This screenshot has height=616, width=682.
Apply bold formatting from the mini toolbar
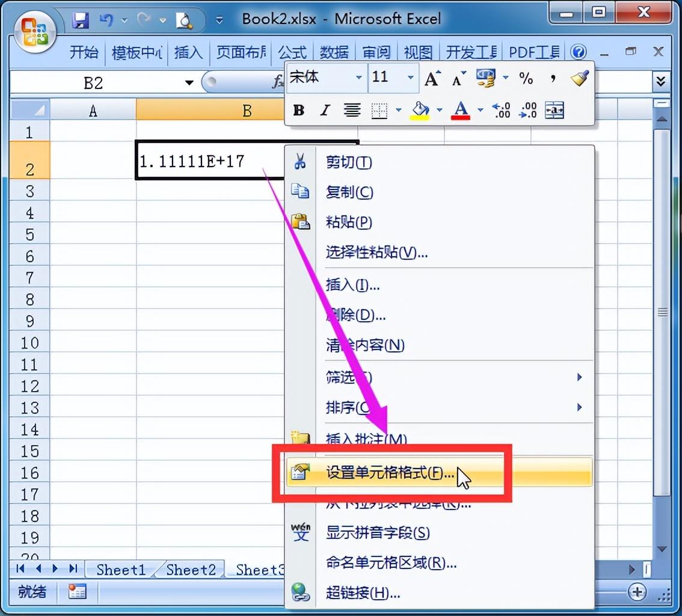(x=298, y=110)
